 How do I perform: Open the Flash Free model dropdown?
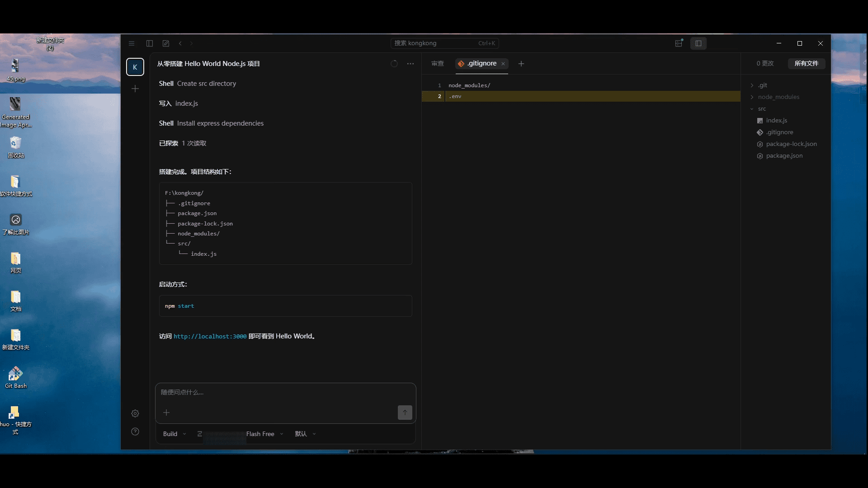(265, 434)
